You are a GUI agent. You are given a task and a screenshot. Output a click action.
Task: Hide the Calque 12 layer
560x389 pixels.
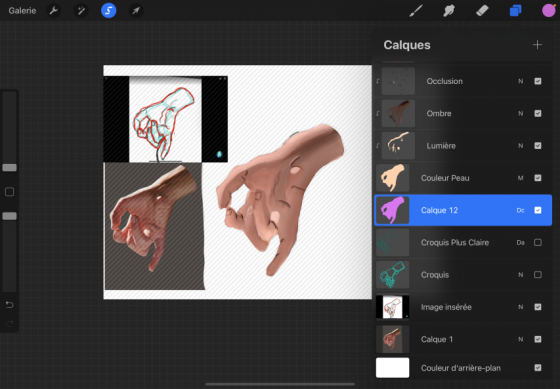[x=538, y=210]
